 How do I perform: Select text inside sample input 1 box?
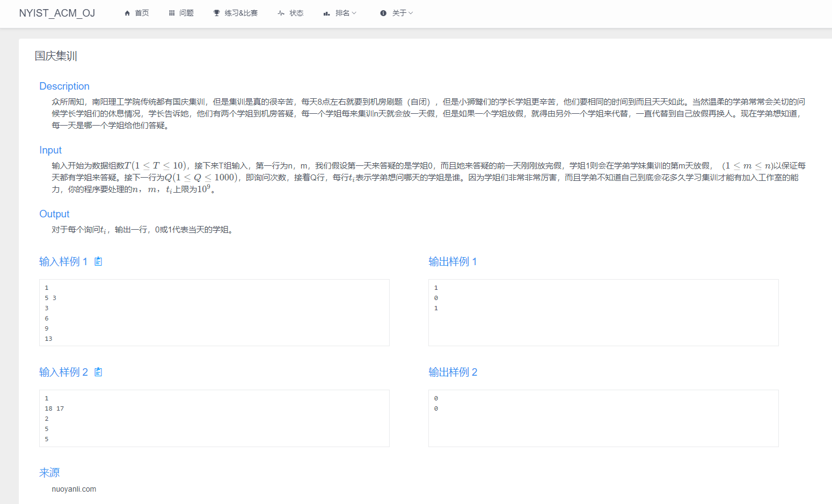(x=214, y=312)
